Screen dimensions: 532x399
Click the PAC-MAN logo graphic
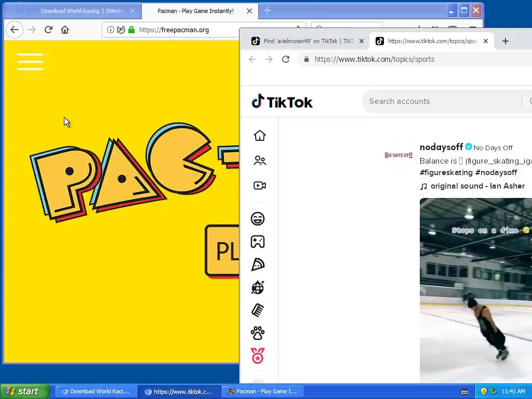point(135,171)
